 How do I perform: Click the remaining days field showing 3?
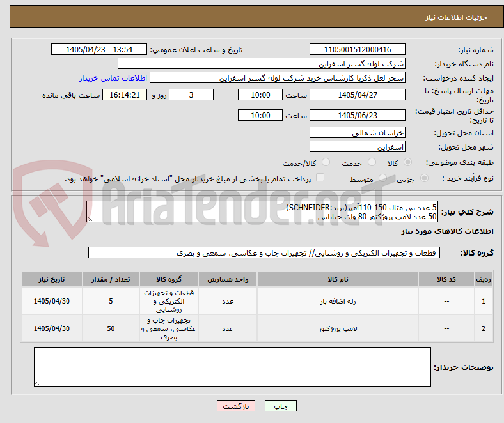pyautogui.click(x=191, y=95)
